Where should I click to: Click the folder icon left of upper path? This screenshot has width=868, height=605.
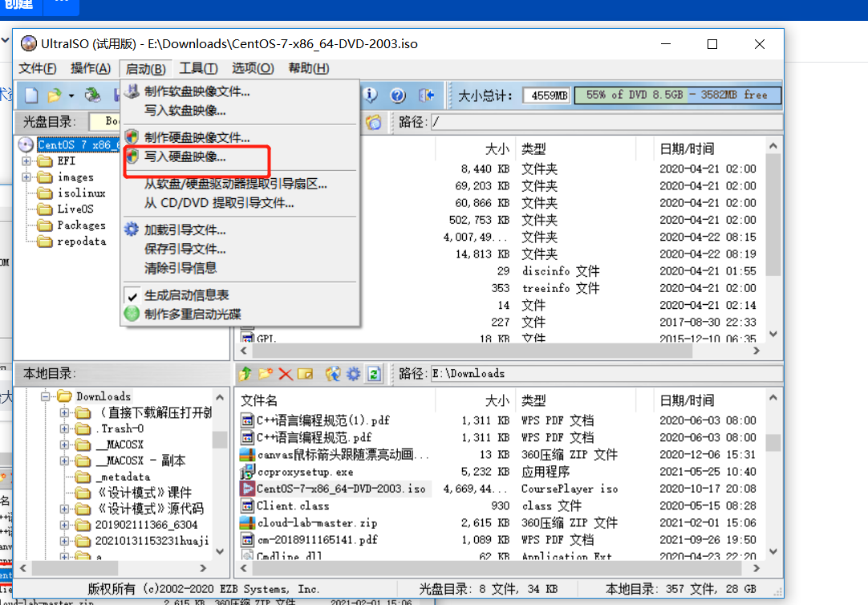tap(374, 122)
